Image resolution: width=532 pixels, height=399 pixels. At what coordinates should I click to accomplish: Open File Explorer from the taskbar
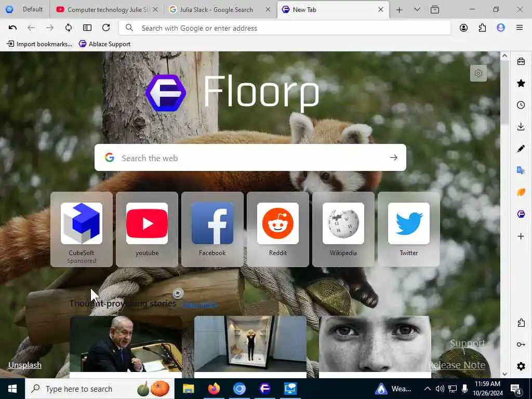point(188,389)
